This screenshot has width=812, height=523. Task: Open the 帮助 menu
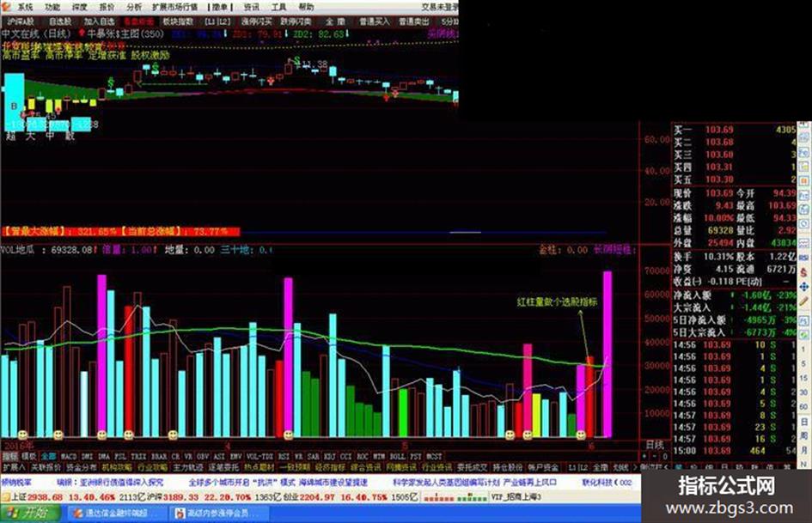click(306, 7)
